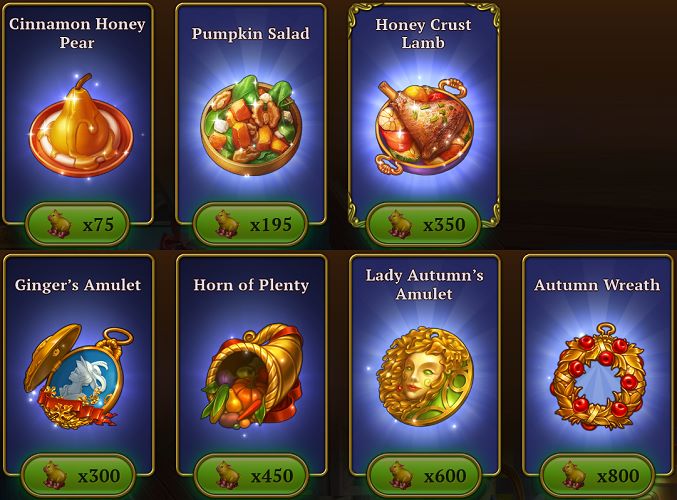The height and width of the screenshot is (500, 677).
Task: Buy Lady Autumn's Amulet for x600
Action: point(424,476)
